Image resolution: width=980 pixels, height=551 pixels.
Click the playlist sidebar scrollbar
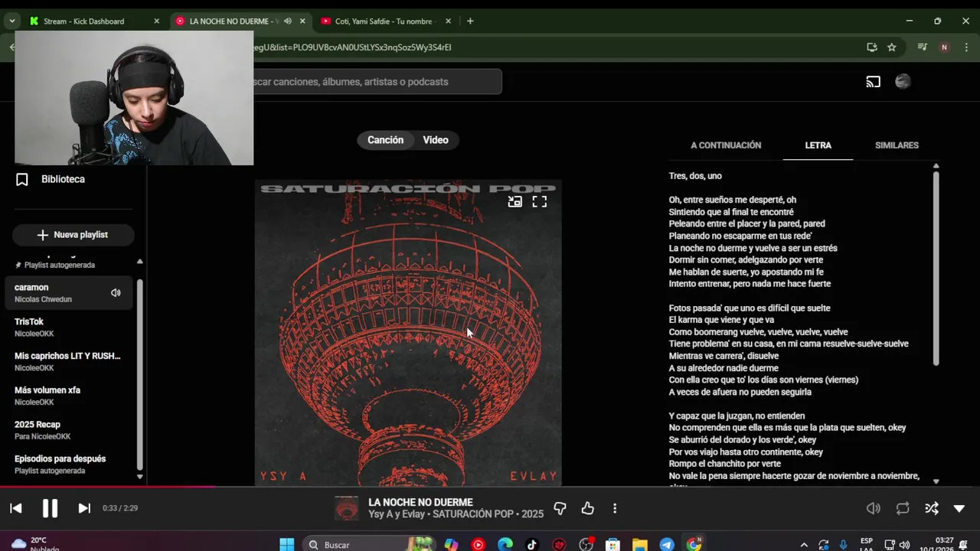click(x=139, y=375)
